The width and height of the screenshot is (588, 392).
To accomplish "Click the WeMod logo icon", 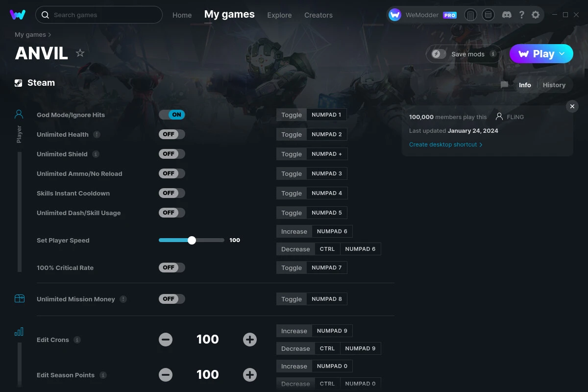I will (18, 15).
